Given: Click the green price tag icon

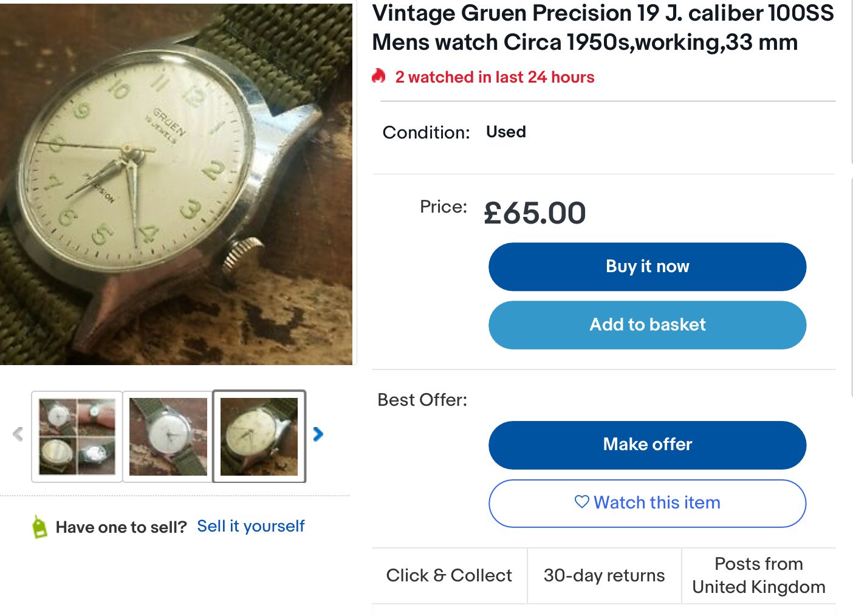Looking at the screenshot, I should click(x=39, y=527).
